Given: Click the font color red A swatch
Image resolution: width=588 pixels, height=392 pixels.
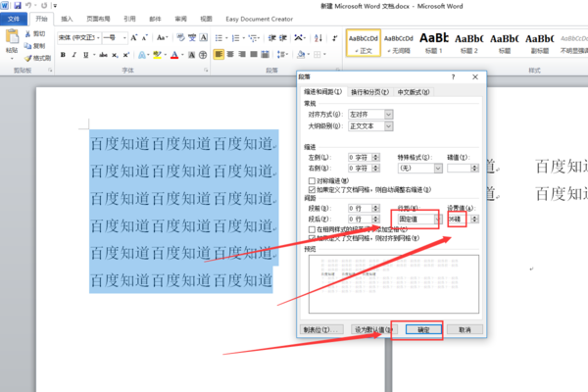Looking at the screenshot, I should point(174,55).
